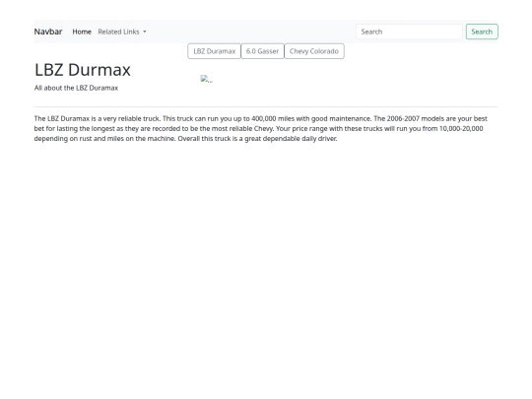
Task: Click the green Search button
Action: pos(482,32)
